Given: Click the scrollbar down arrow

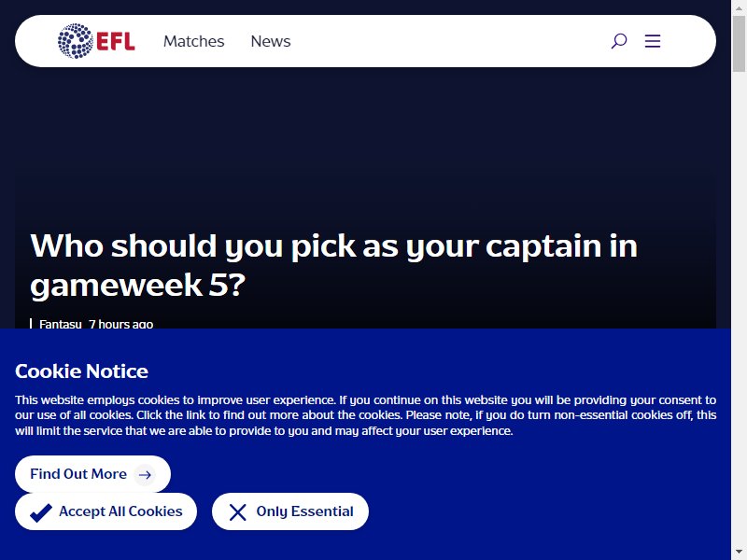Looking at the screenshot, I should click(739, 553).
